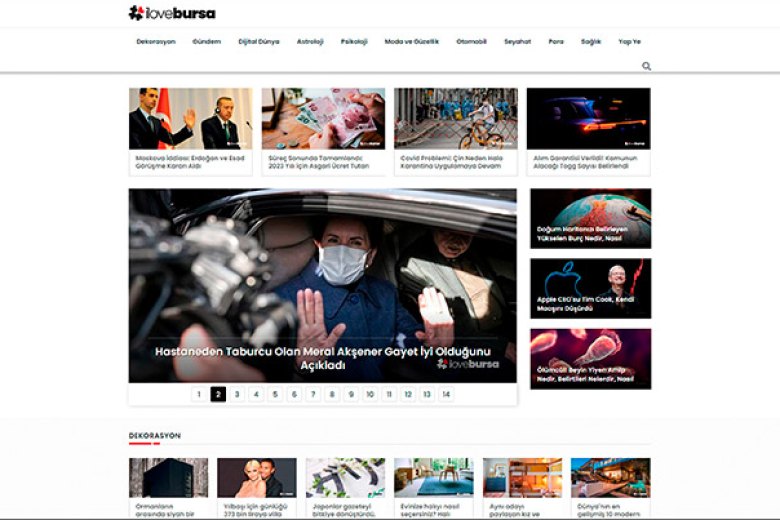The height and width of the screenshot is (520, 780).
Task: Open the Beyin Yiyen Amip card
Action: click(x=590, y=359)
